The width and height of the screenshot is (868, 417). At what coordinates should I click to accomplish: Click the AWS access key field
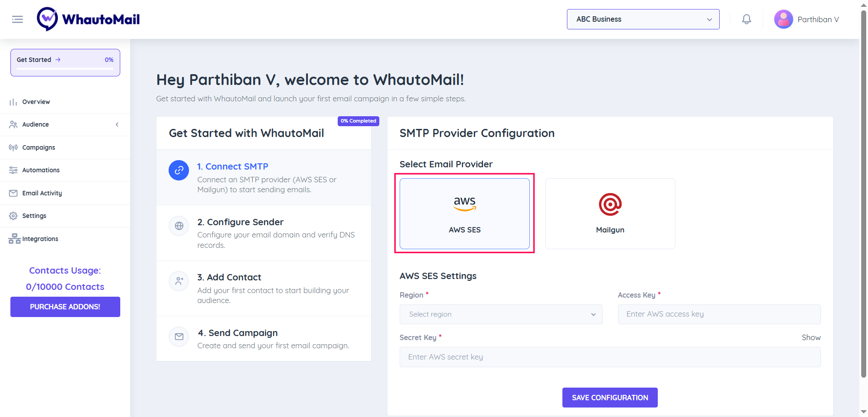coord(719,314)
